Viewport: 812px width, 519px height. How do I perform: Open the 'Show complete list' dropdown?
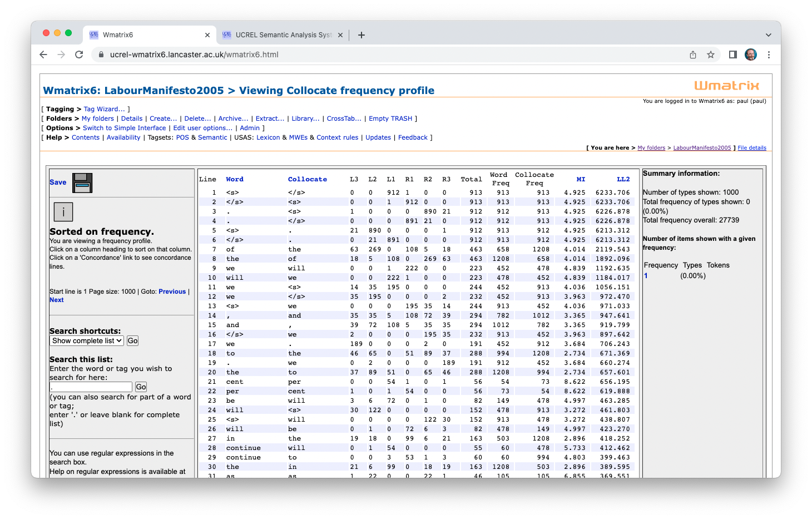(x=87, y=341)
